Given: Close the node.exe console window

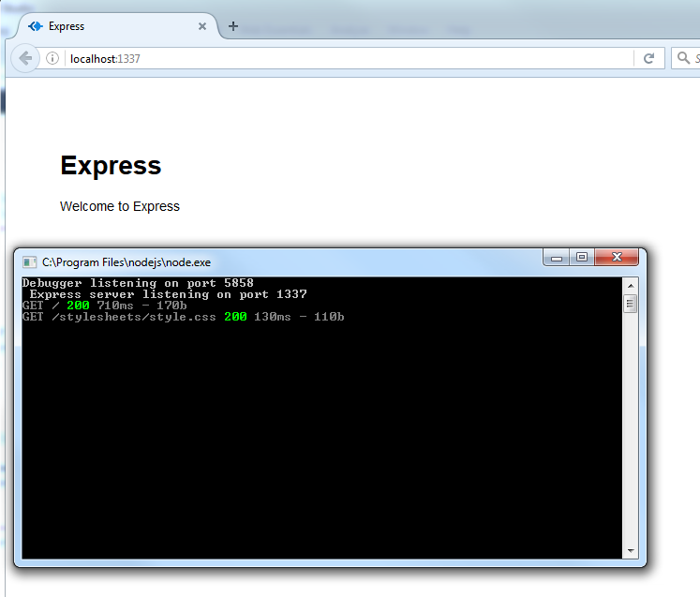Looking at the screenshot, I should pyautogui.click(x=617, y=257).
